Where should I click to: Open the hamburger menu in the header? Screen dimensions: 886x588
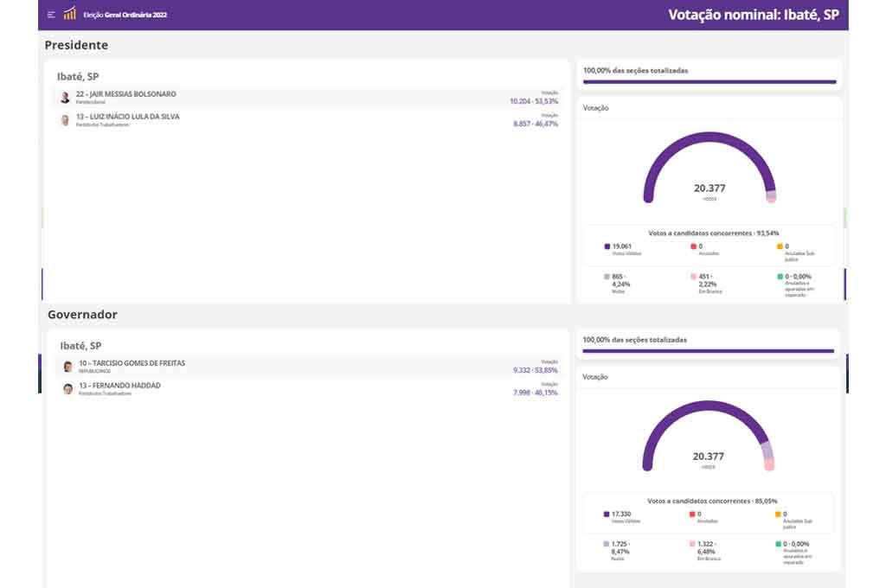[51, 15]
